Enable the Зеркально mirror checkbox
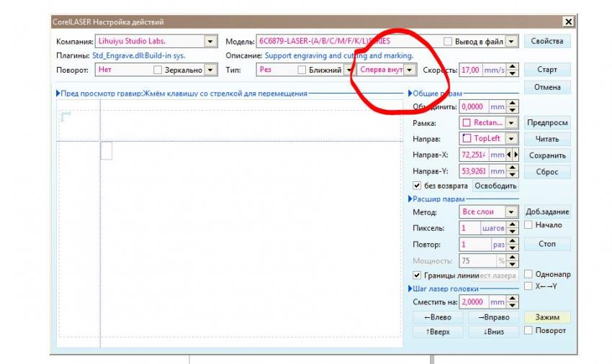 tap(158, 70)
